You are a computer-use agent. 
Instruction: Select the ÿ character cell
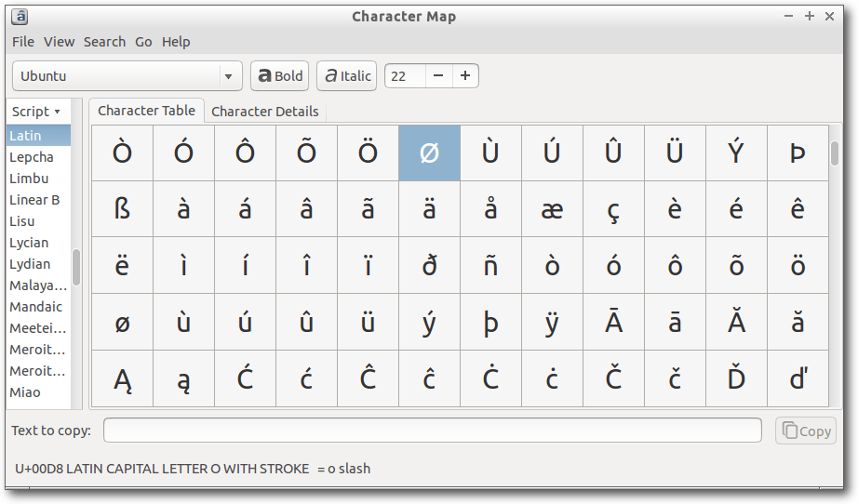(x=552, y=322)
